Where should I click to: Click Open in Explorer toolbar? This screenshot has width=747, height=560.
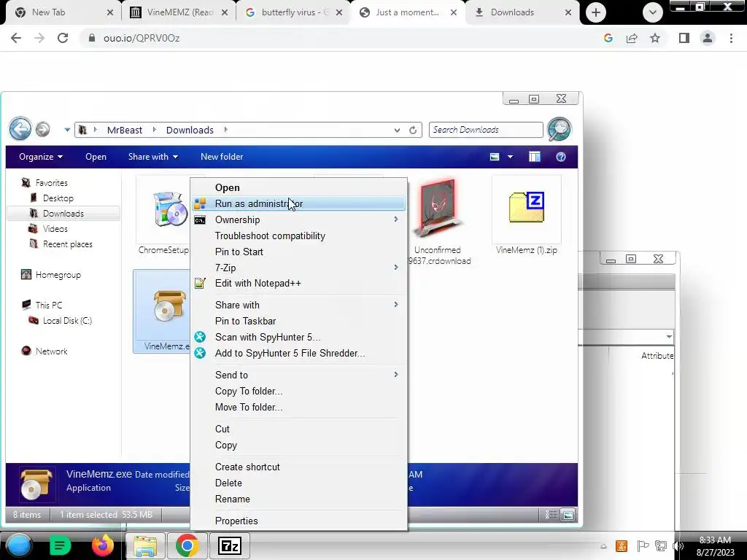(96, 157)
